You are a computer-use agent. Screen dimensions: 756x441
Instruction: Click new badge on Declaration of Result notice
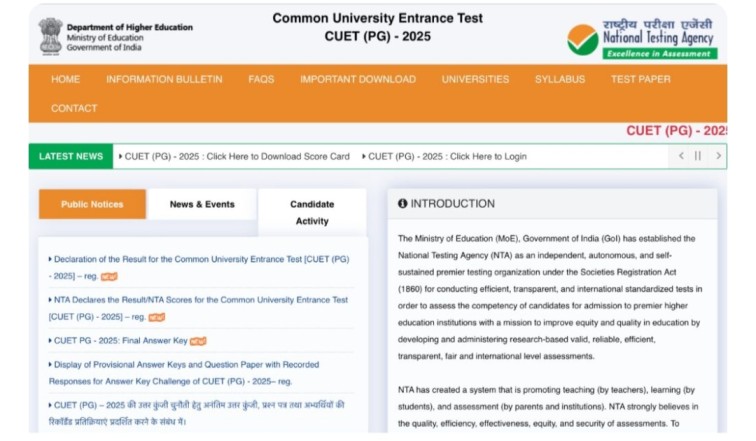point(109,277)
